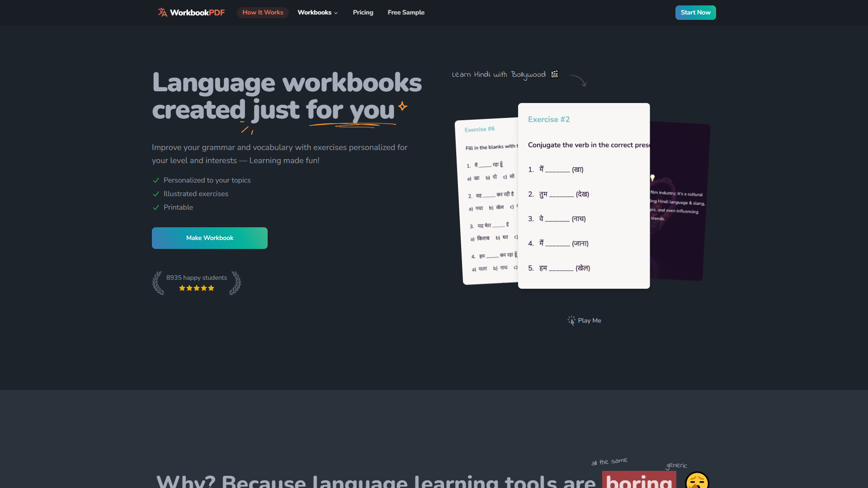Open the How It Works tab
The image size is (868, 488).
coord(263,12)
